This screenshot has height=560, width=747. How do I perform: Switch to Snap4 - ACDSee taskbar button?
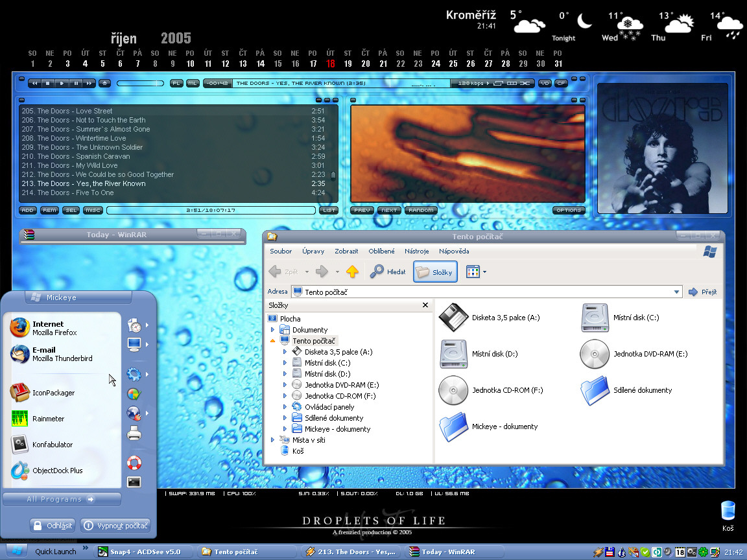145,552
